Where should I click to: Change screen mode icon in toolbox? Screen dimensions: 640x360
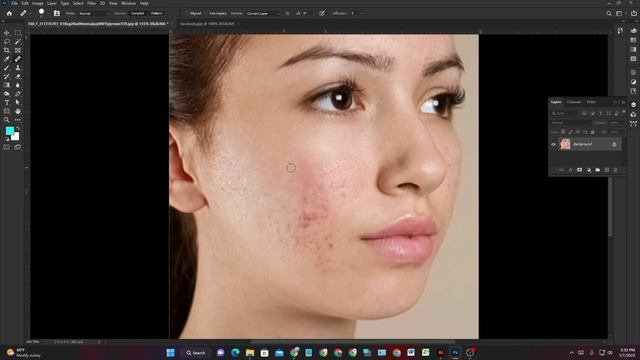pyautogui.click(x=18, y=147)
